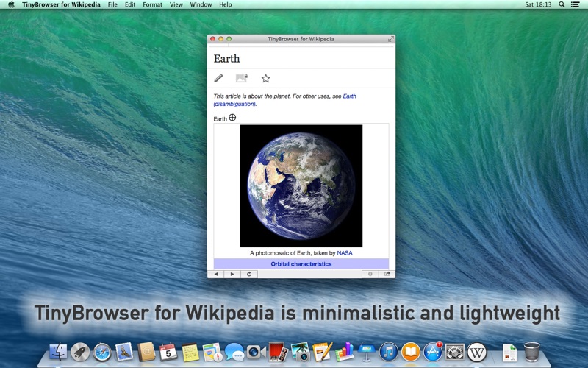
Task: Open Contacts book icon in Dock
Action: [x=146, y=353]
